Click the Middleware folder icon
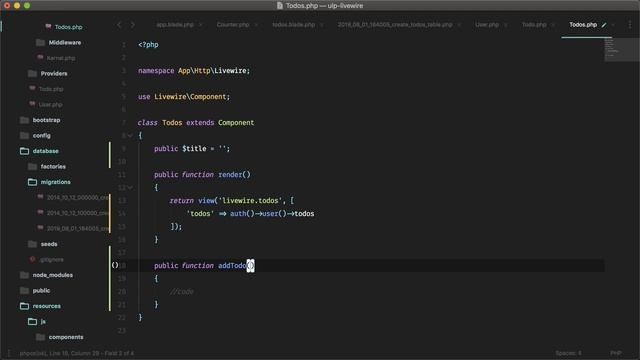 pos(40,42)
